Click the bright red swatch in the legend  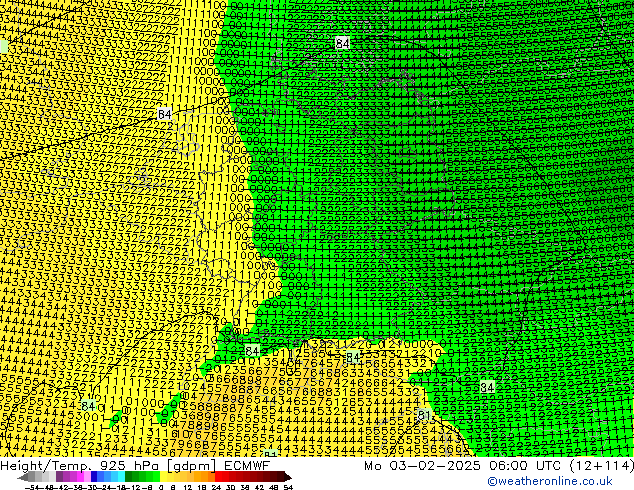218,477
